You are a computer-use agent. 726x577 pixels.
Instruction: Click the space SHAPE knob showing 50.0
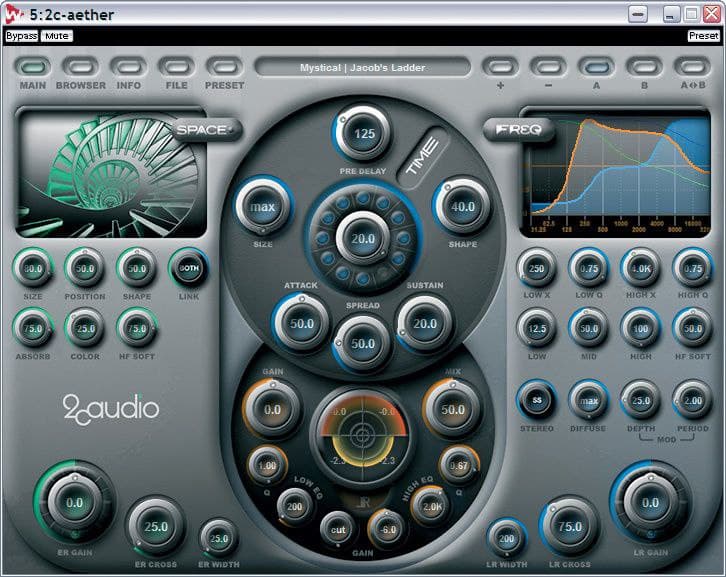137,269
